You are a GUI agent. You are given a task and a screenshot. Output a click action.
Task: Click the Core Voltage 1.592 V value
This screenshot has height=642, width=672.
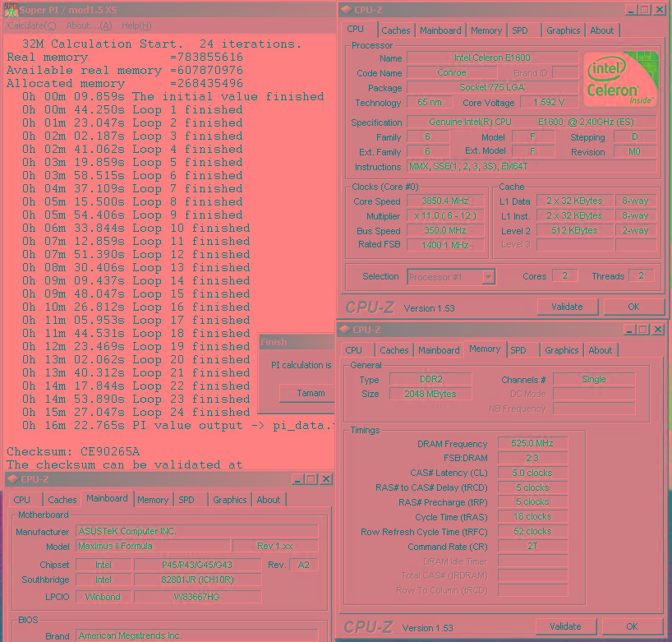point(549,103)
